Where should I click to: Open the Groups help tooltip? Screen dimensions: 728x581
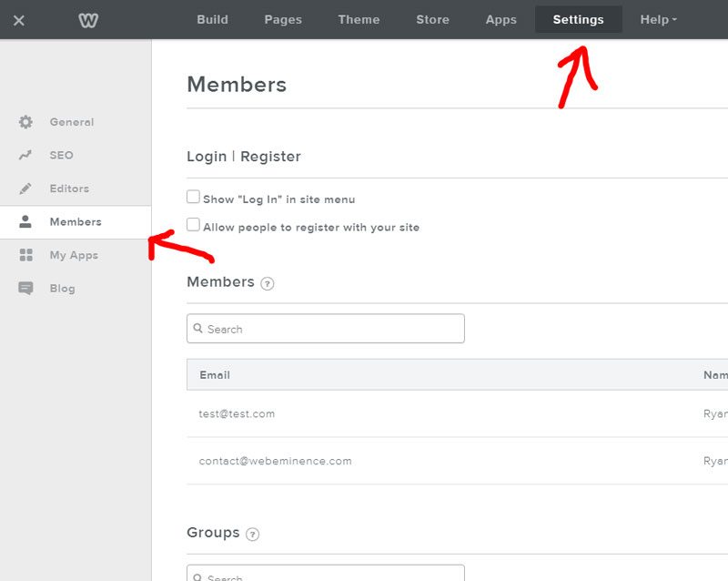click(x=252, y=535)
